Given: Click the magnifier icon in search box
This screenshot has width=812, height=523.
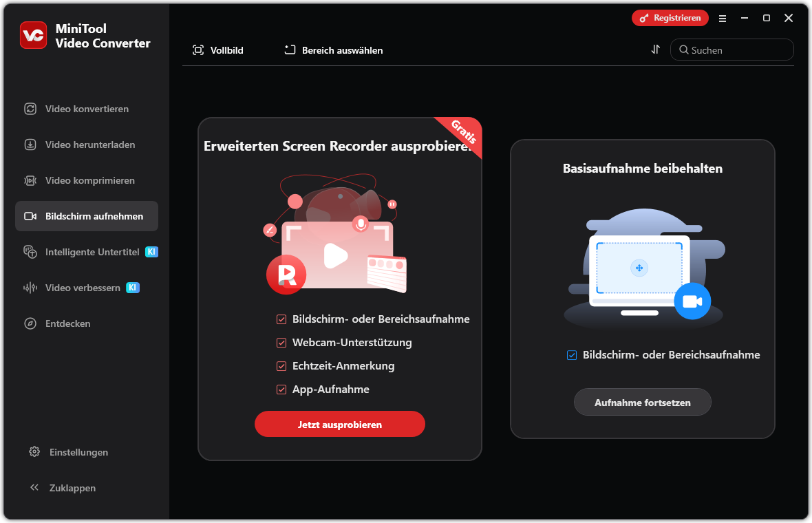Looking at the screenshot, I should [x=684, y=50].
